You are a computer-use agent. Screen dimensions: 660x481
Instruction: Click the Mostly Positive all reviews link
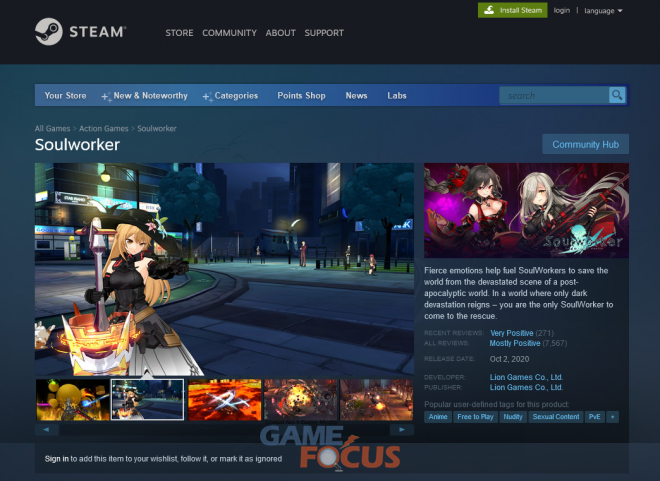pos(515,343)
